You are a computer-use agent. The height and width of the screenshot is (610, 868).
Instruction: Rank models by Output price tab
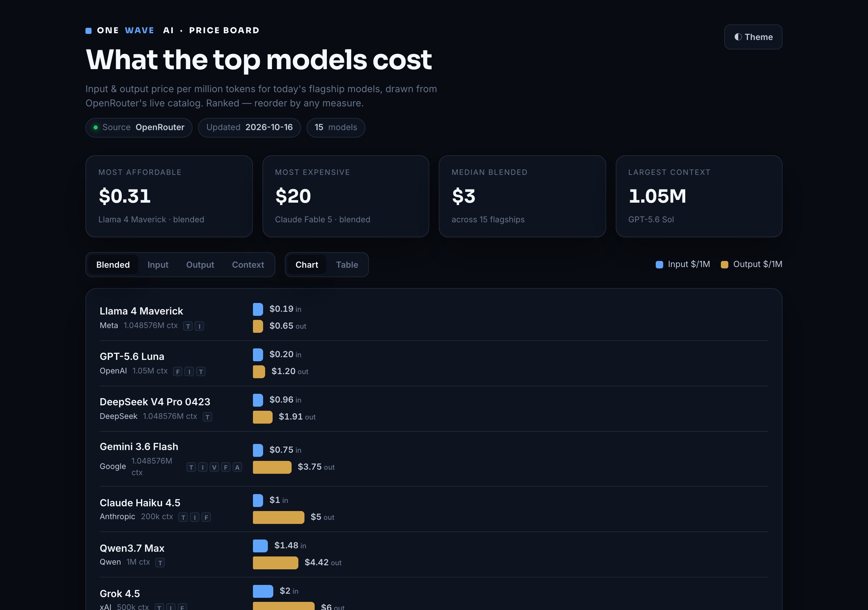tap(200, 265)
